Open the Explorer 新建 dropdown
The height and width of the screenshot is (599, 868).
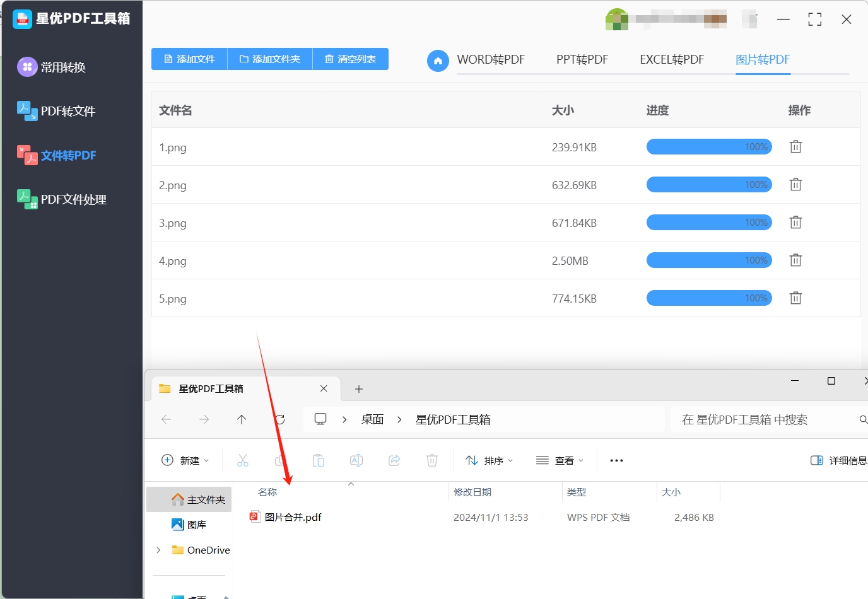[185, 460]
